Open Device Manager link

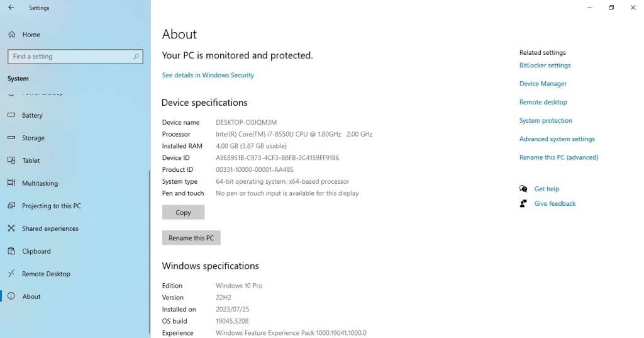coord(543,84)
